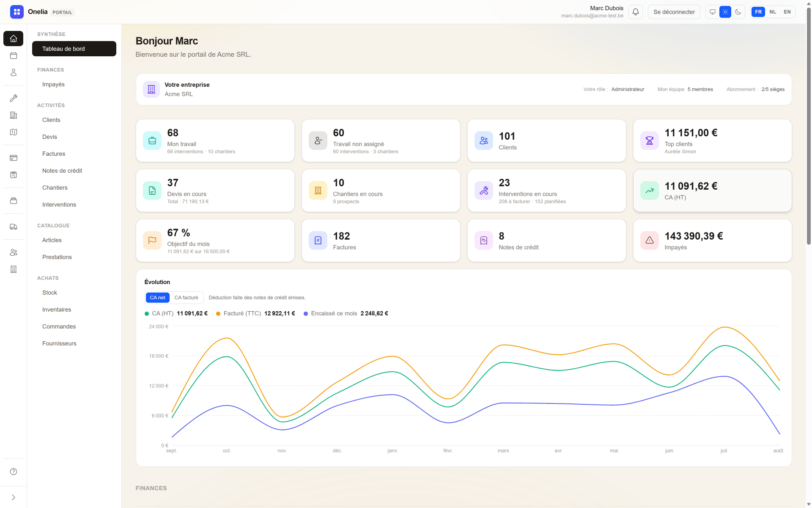Click Se déconnecter button
The height and width of the screenshot is (508, 812).
(x=674, y=12)
